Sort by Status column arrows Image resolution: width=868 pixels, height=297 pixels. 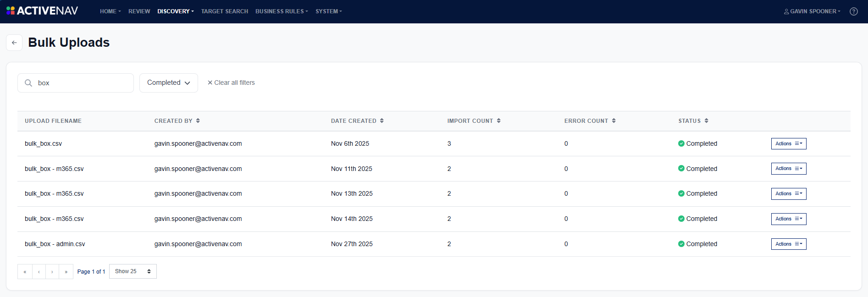706,121
